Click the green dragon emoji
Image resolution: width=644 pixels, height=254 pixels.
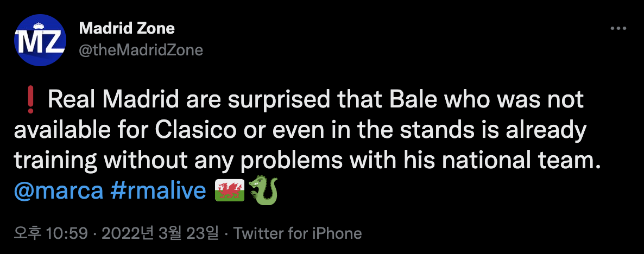click(x=263, y=190)
